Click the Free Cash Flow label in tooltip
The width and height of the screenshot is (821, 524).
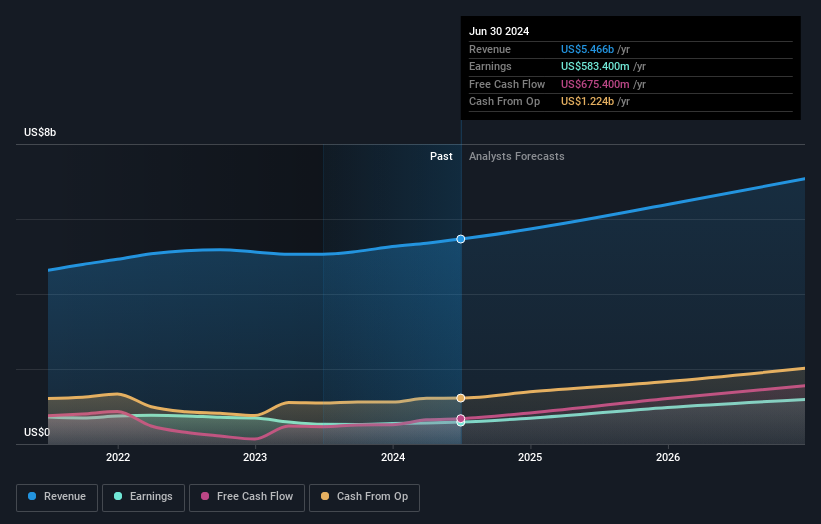(x=507, y=84)
